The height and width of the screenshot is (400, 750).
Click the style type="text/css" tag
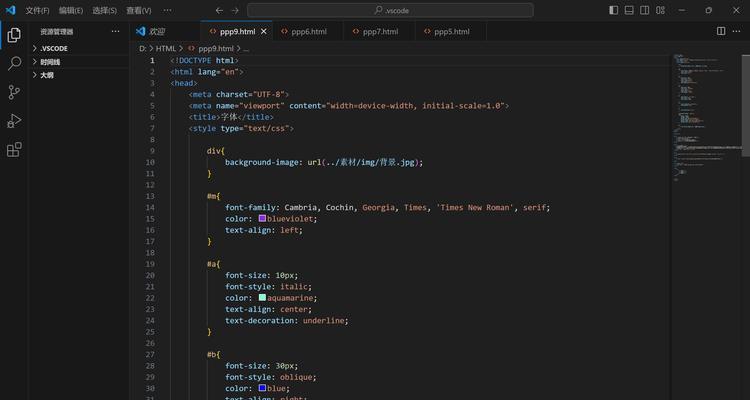(241, 128)
